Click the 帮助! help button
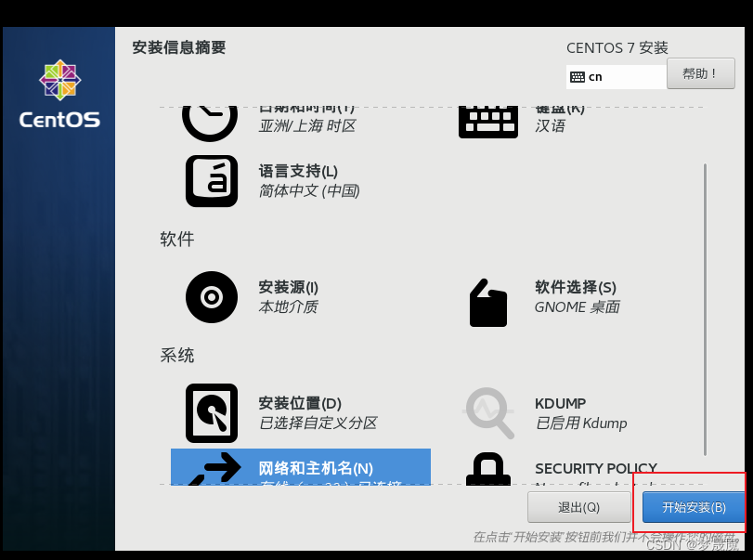Screen dimensions: 753x560 point(701,73)
